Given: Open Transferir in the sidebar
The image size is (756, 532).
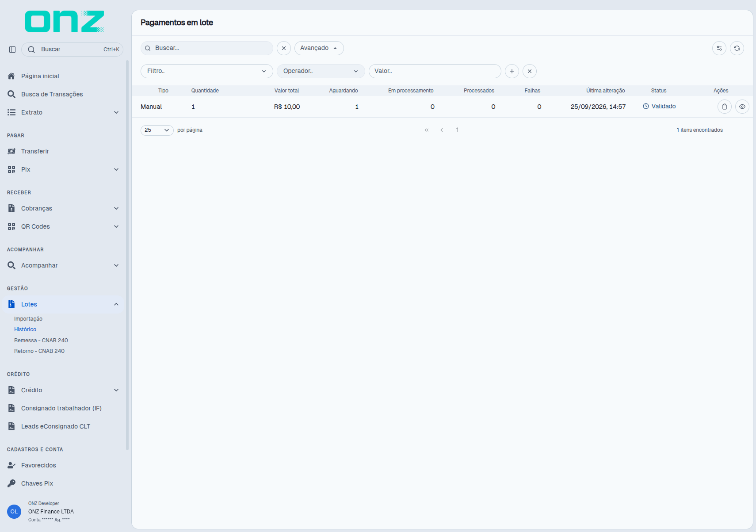Looking at the screenshot, I should (63, 151).
